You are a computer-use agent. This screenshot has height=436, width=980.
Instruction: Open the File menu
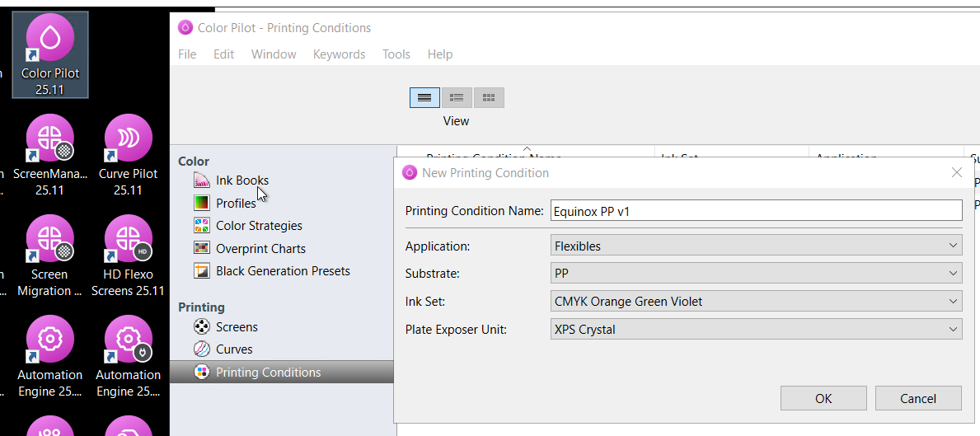[x=187, y=54]
